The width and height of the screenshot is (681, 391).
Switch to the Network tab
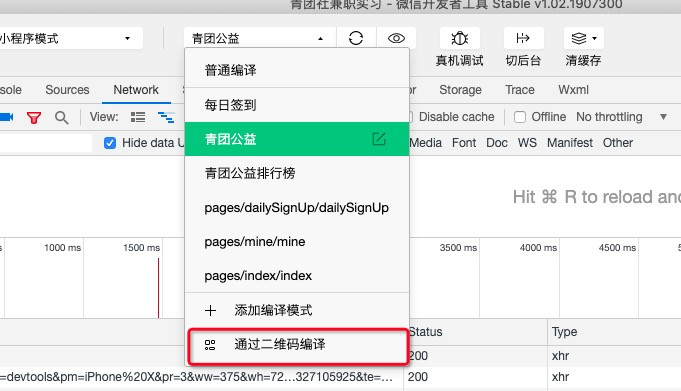point(136,90)
